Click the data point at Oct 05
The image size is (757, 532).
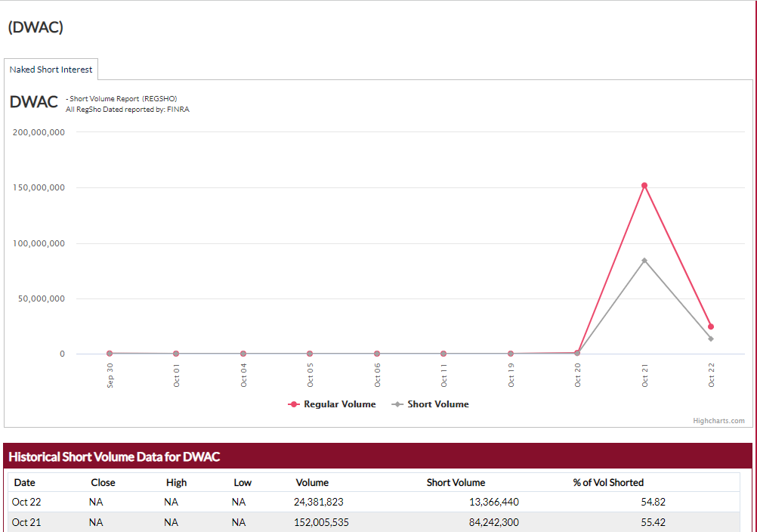310,354
